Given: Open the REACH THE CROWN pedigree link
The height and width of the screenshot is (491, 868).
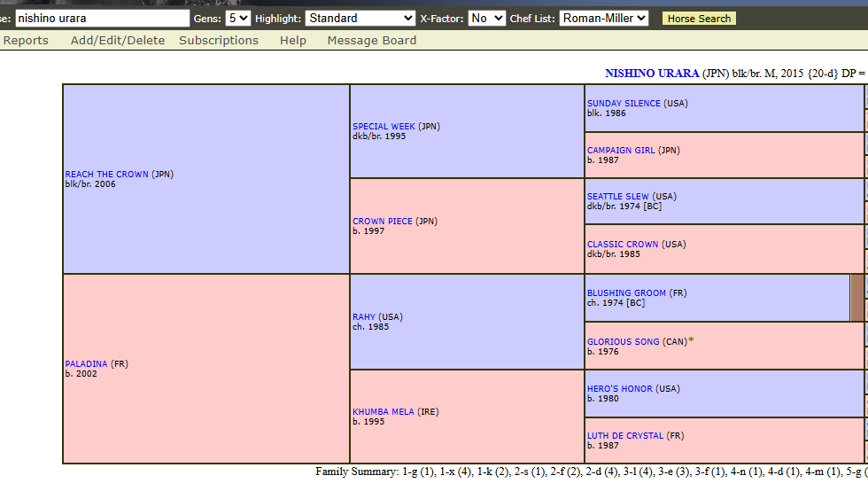Looking at the screenshot, I should pyautogui.click(x=107, y=174).
